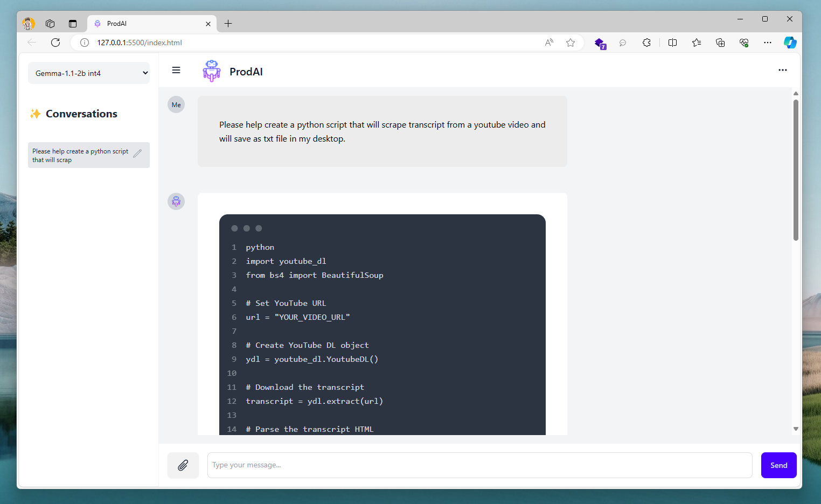This screenshot has height=504, width=821.
Task: Refresh the page with browser reload icon
Action: point(55,43)
